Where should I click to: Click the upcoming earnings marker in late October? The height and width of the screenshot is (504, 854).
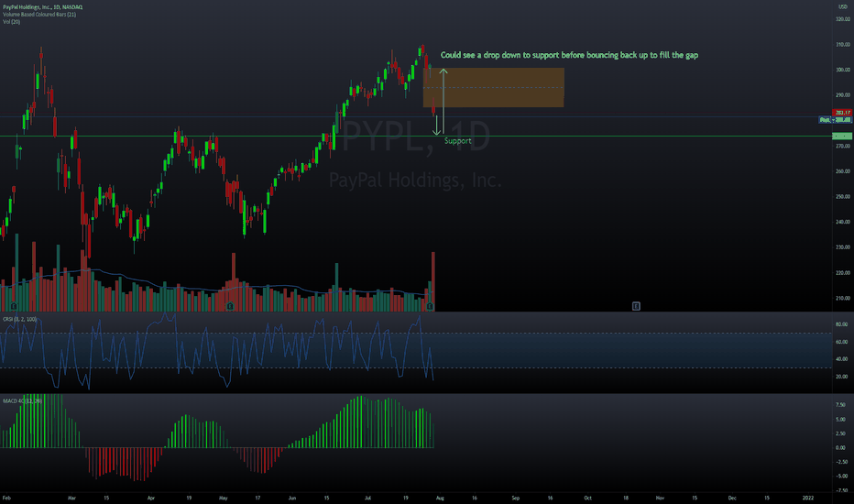pyautogui.click(x=636, y=306)
